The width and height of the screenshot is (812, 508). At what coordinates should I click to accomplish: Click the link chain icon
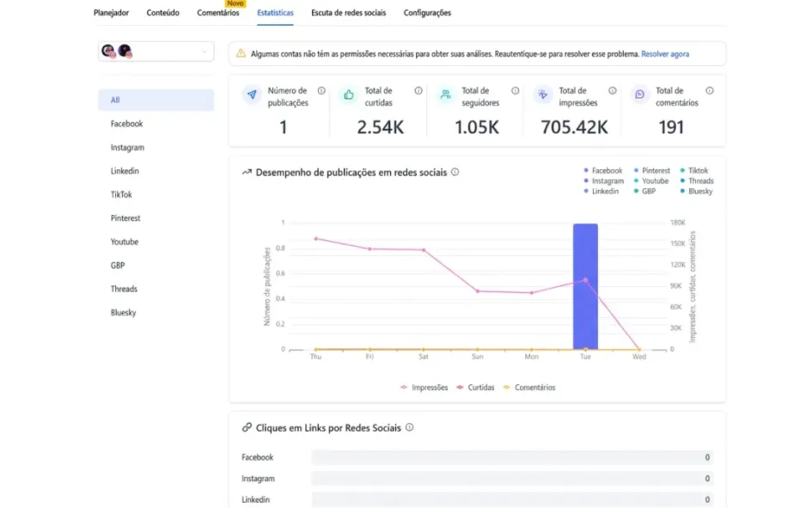[247, 427]
